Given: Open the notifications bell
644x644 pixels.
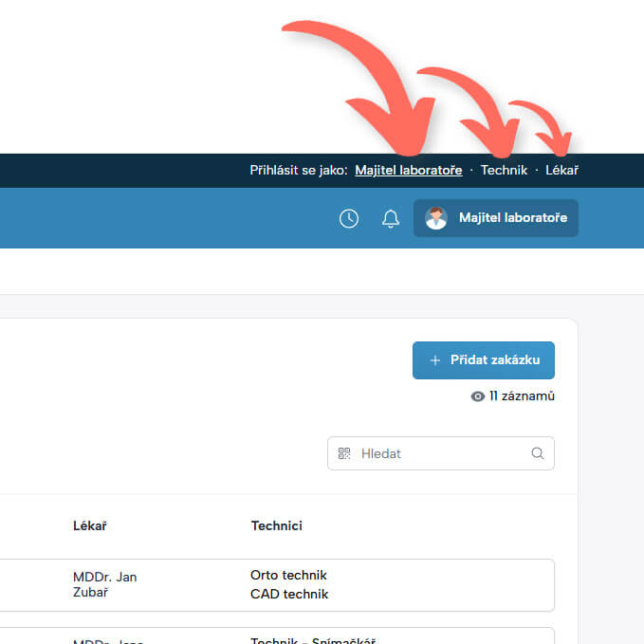Looking at the screenshot, I should pos(390,218).
